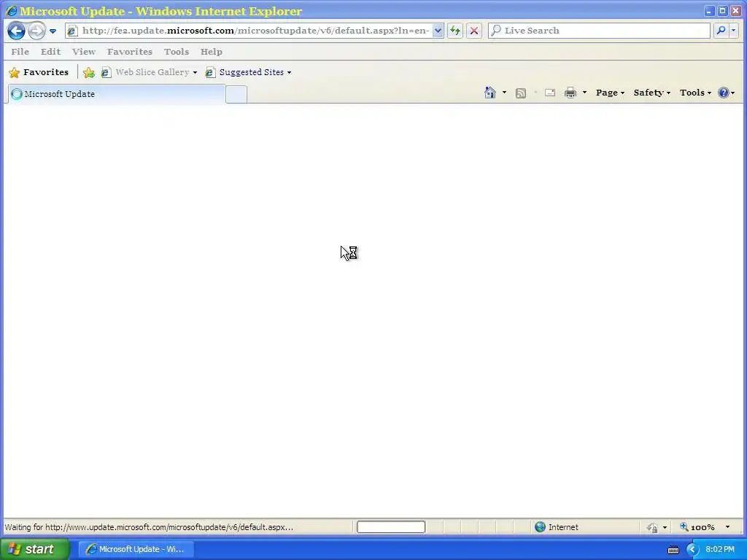Click the Forward arrow button
747x560 pixels.
36,31
